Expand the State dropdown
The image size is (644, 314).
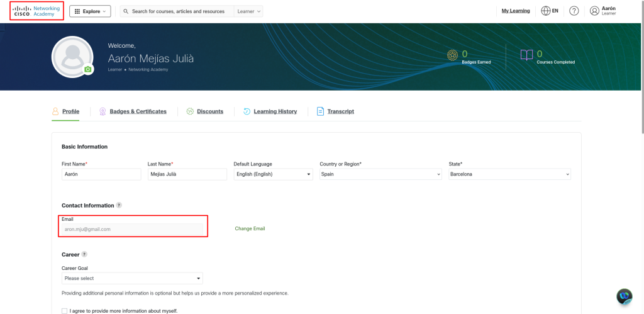(x=509, y=174)
